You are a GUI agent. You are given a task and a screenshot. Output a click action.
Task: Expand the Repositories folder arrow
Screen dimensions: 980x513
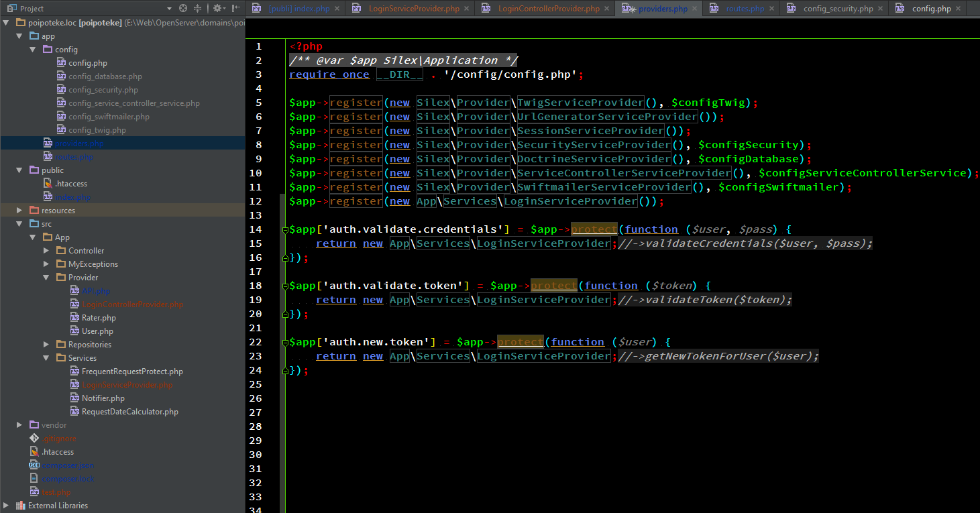(46, 345)
